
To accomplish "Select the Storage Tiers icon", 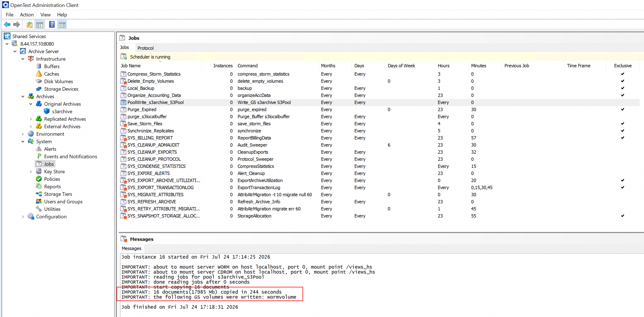I will click(x=39, y=194).
